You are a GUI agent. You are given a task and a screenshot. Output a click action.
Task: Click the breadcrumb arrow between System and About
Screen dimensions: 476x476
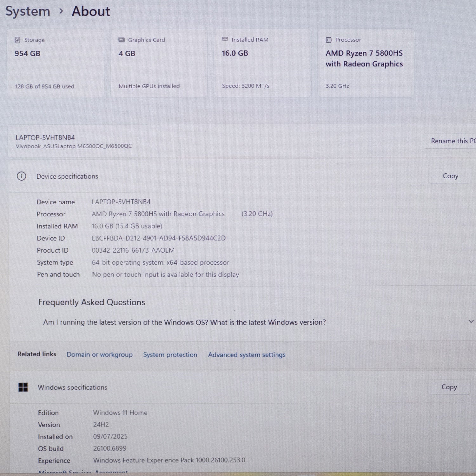point(61,11)
